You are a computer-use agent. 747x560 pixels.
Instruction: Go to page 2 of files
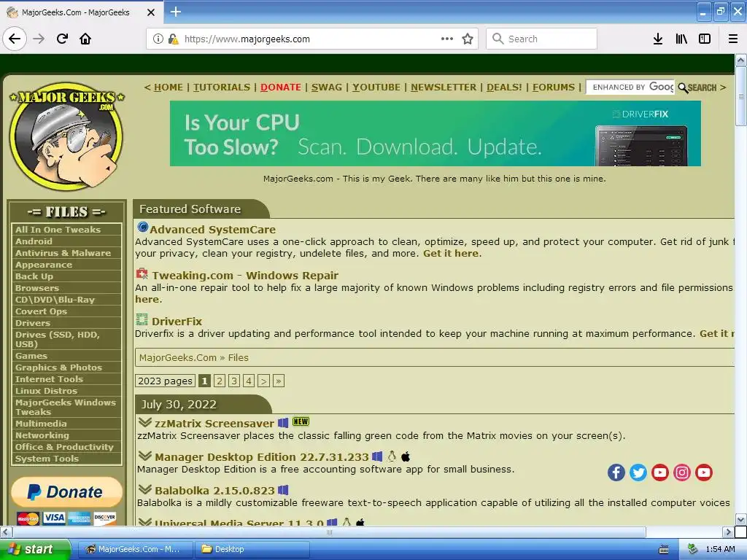[x=219, y=381]
